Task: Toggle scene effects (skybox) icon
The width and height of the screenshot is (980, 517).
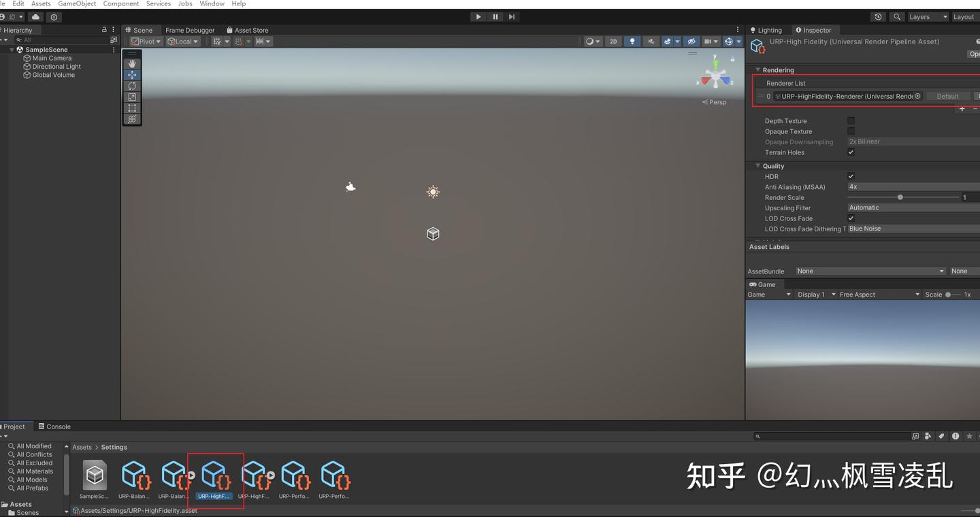Action: click(x=668, y=41)
